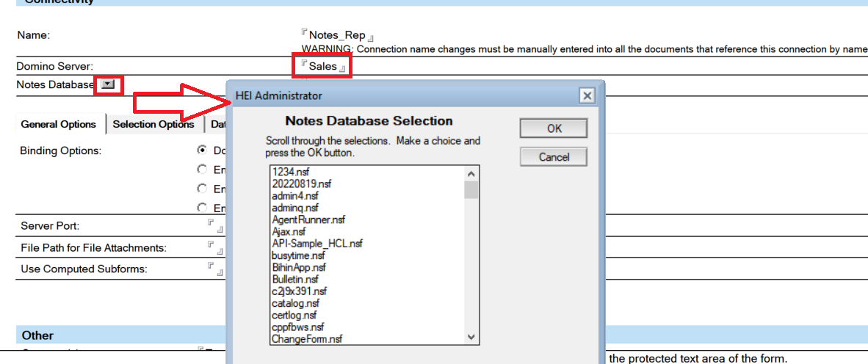Screen dimensions: 868x364
Task: Select API-Sample_HCL.nsf from database list
Action: 317,243
